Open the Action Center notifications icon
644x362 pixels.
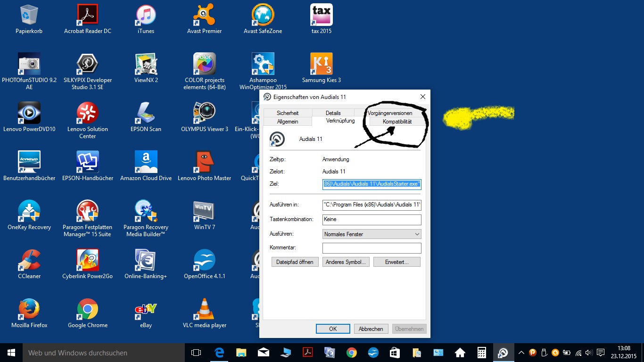tap(601, 353)
